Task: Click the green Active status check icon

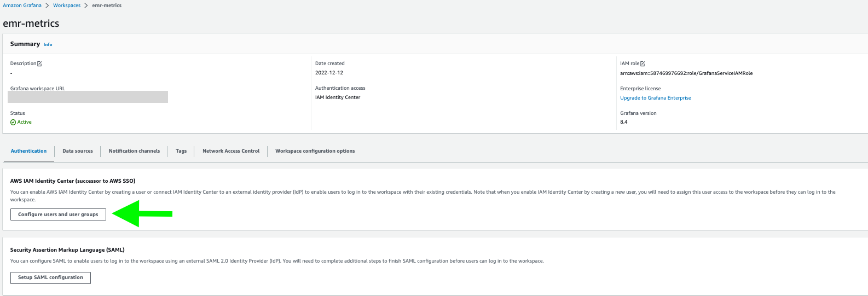Action: tap(13, 123)
